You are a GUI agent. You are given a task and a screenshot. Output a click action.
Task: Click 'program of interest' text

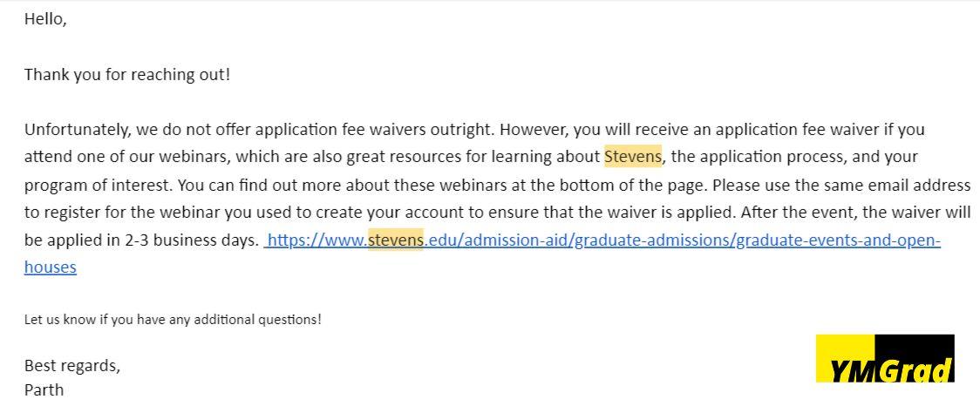[99, 185]
